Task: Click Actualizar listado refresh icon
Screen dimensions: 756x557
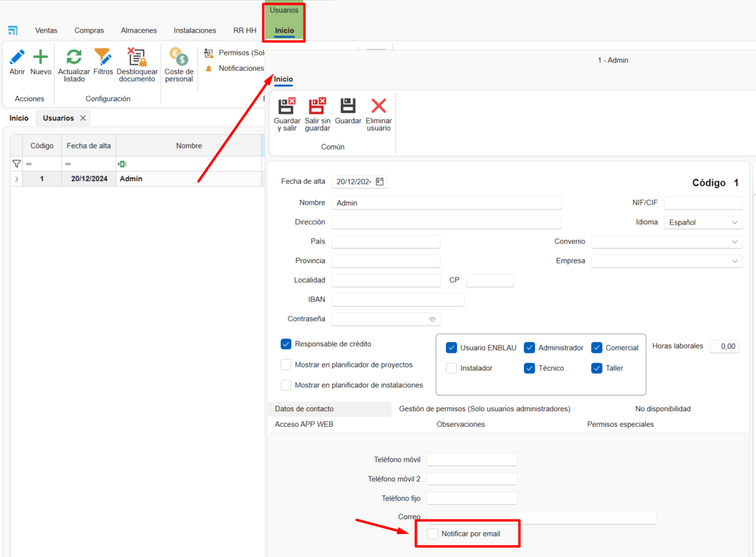Action: point(74,57)
